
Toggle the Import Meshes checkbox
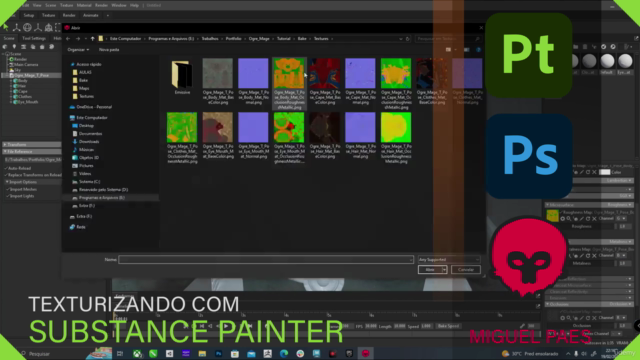[x=7, y=189]
